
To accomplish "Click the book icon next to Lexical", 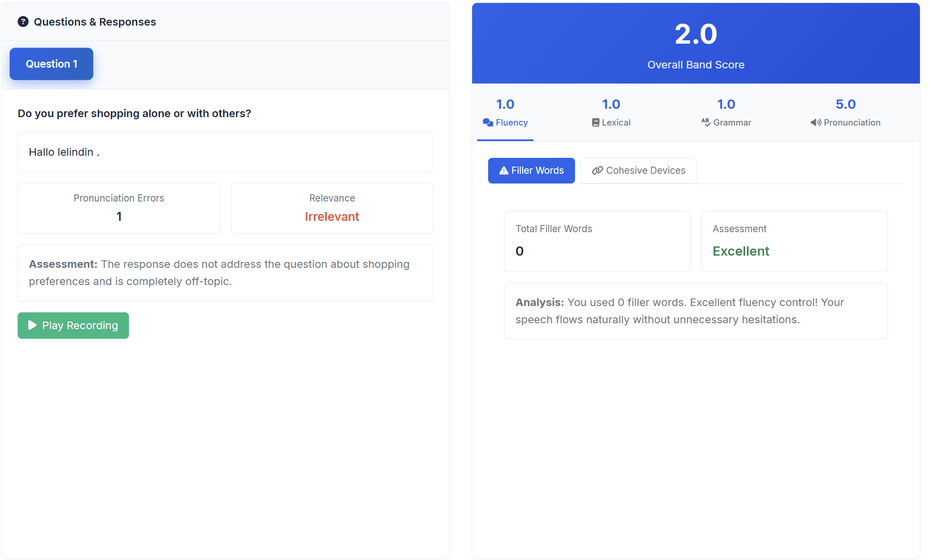I will (x=596, y=123).
